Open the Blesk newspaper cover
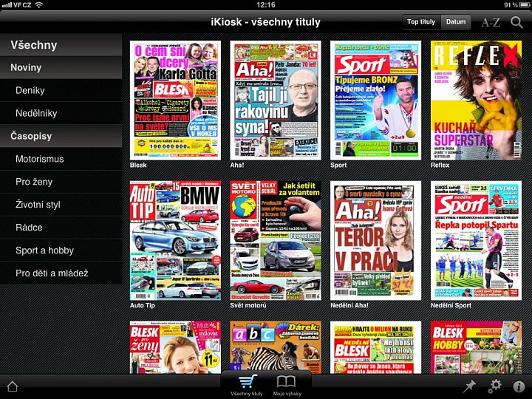Viewport: 532px width, 399px height. coord(175,100)
